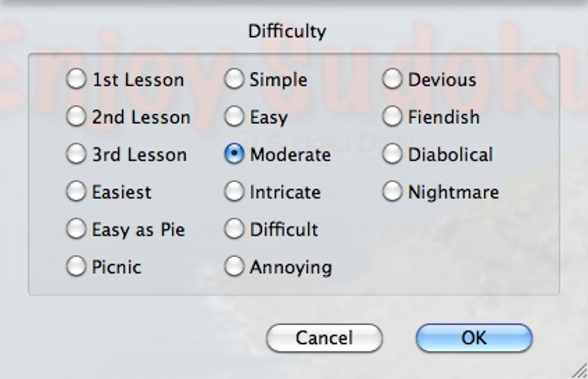This screenshot has width=588, height=379.
Task: Select Difficult as the difficulty
Action: (234, 230)
